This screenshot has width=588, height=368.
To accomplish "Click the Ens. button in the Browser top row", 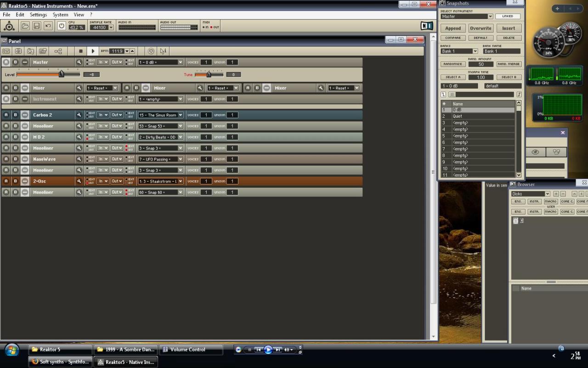I will coord(518,201).
